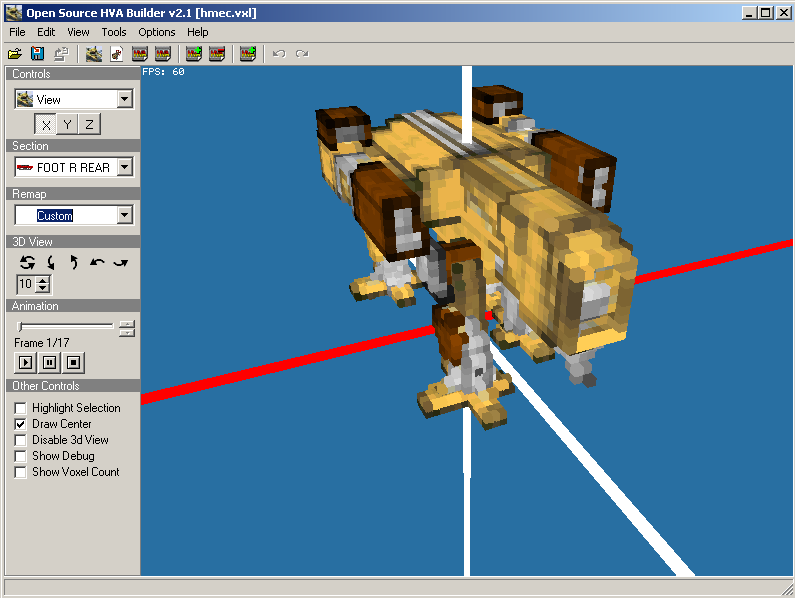Screen dimensions: 795x598
Task: Click the Frame 1/17 label
Action: click(42, 343)
